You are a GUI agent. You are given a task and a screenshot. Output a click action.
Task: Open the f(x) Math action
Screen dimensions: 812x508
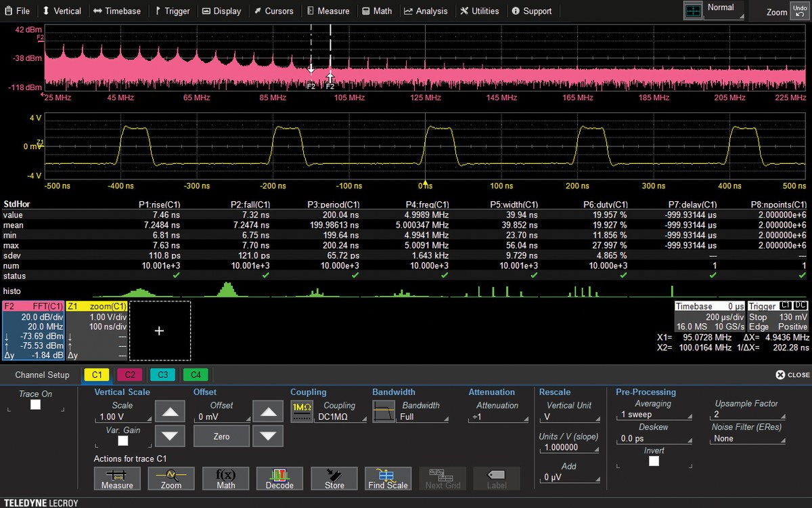[x=225, y=478]
